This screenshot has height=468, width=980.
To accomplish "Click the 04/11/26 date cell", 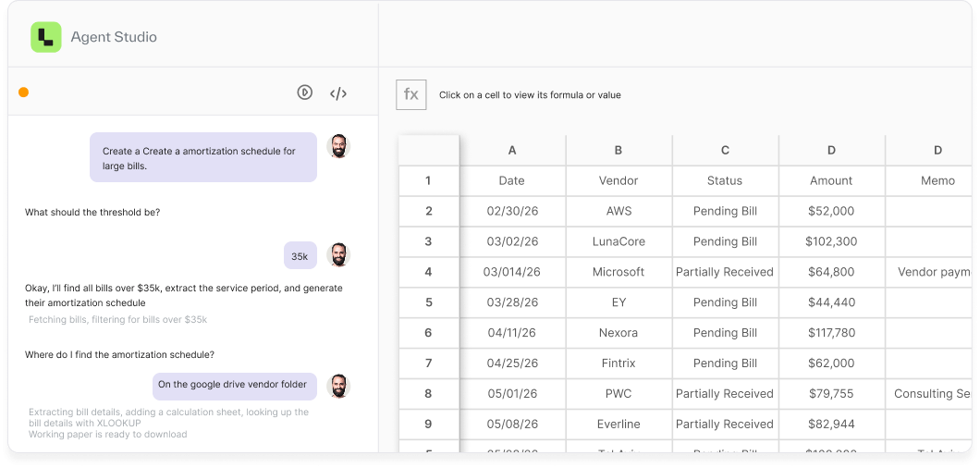I will (x=512, y=333).
